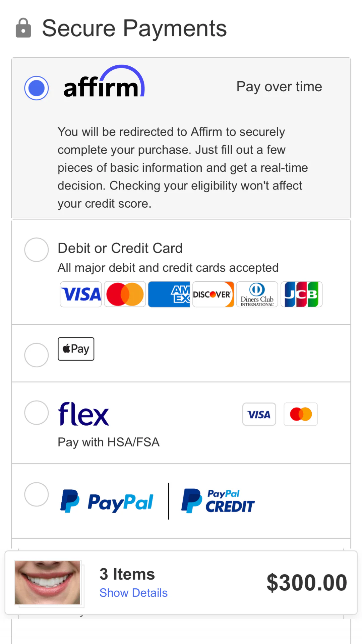Choose the PayPal radio option
362x644 pixels.
(37, 494)
